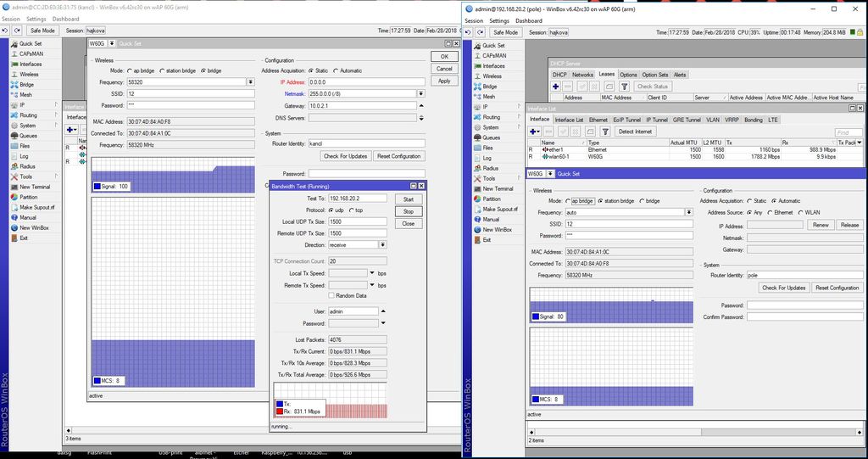Open Session menu in the kancl window
Viewport: 868px width, 459px height.
10,19
